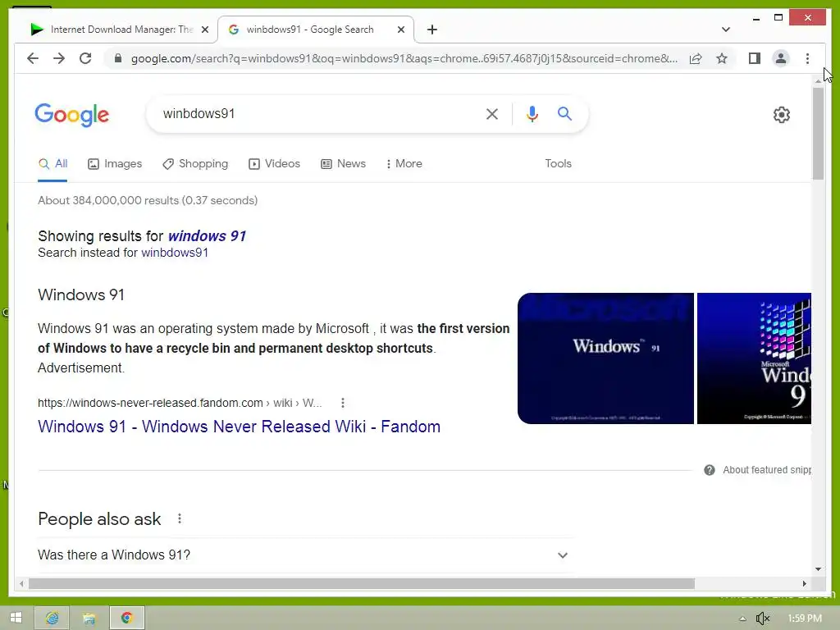Open File Explorer from taskbar
Screen dimensions: 840x630
click(89, 618)
